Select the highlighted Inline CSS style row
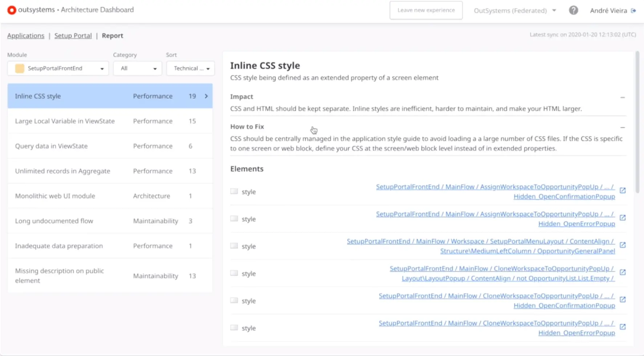Image resolution: width=644 pixels, height=356 pixels. 110,96
